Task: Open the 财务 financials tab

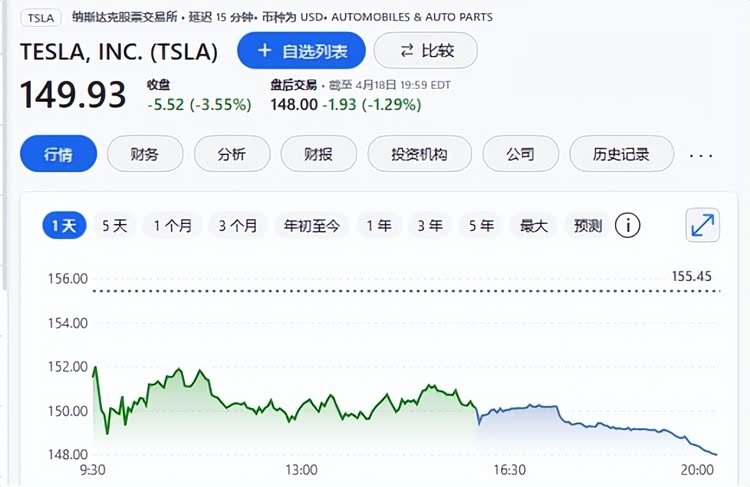Action: click(x=144, y=155)
